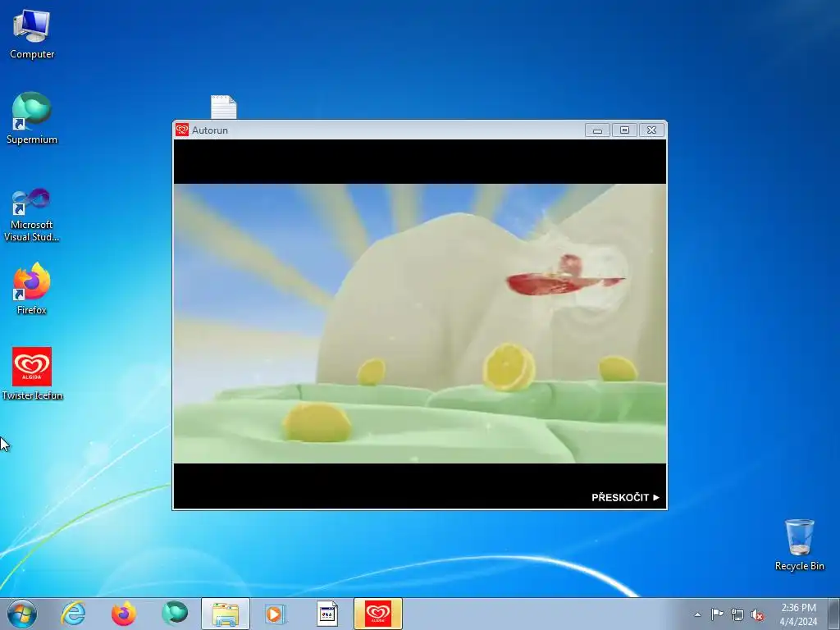Viewport: 840px width, 630px height.
Task: Skip the intro with PŘESKOČIT
Action: coord(625,497)
